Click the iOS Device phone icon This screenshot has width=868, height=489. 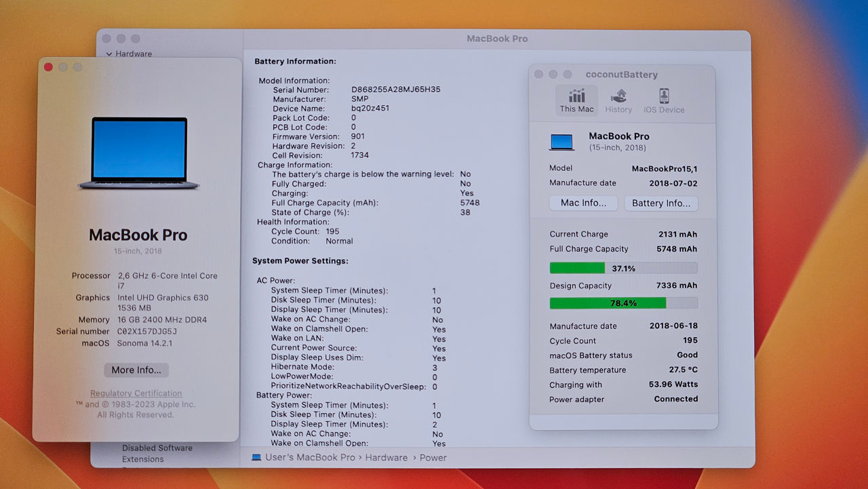tap(664, 96)
